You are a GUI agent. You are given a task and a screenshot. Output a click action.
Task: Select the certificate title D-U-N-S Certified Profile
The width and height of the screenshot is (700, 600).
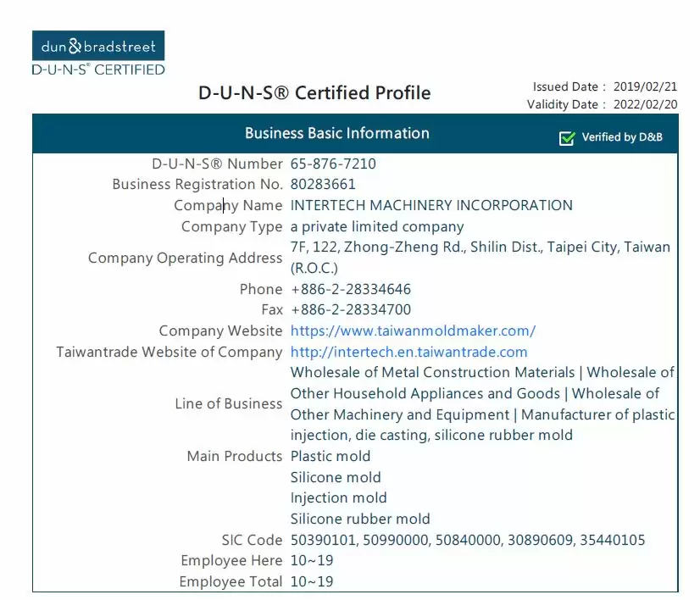(314, 93)
